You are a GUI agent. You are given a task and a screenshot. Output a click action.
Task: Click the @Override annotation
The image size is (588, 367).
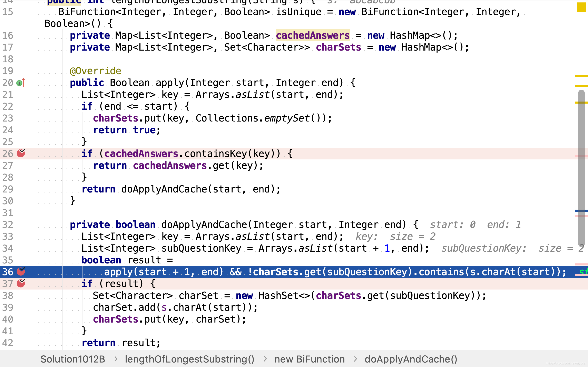click(95, 71)
